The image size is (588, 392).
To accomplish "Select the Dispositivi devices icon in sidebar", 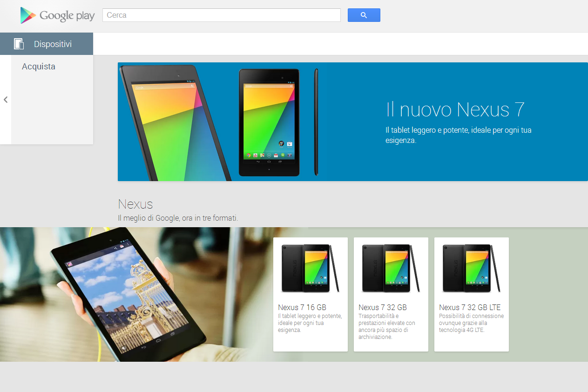I will (19, 43).
